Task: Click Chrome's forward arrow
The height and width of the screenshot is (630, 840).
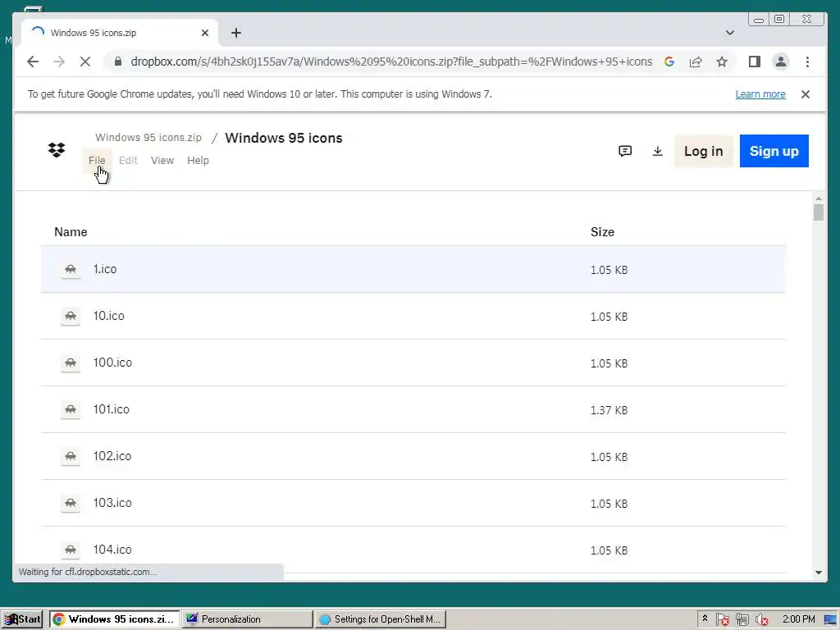Action: tap(59, 62)
